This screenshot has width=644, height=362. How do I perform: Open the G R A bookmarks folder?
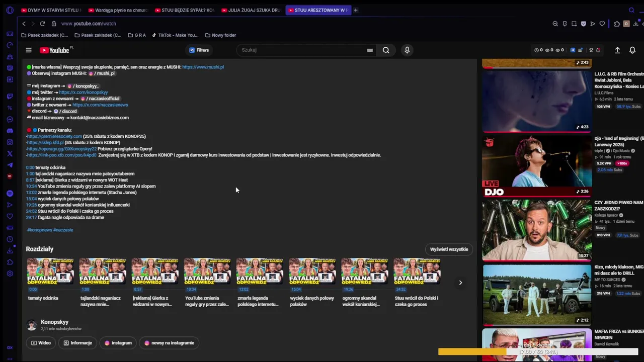tap(137, 35)
